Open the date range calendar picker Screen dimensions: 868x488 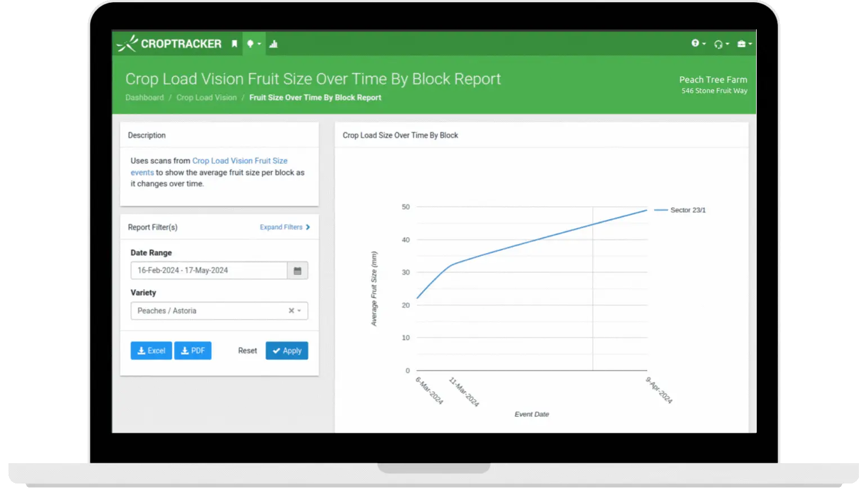click(298, 271)
